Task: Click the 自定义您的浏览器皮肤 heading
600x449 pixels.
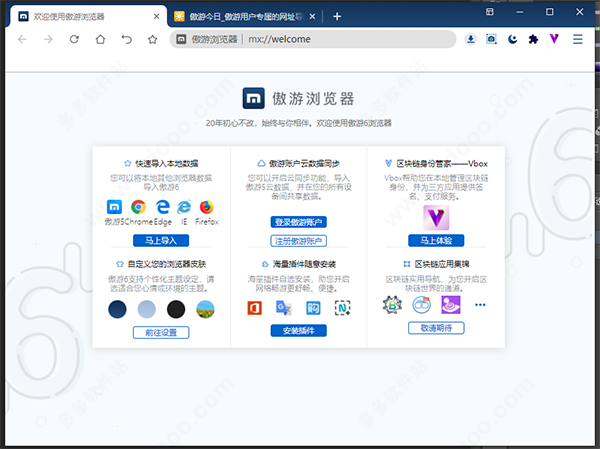Action: 167,264
